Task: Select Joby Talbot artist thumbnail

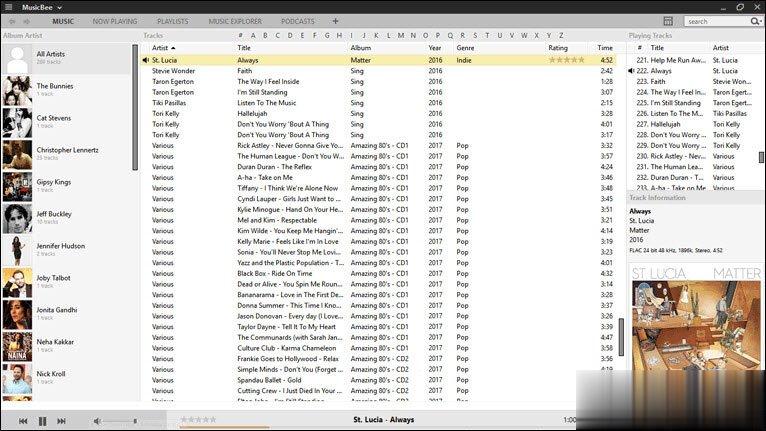Action: pyautogui.click(x=17, y=282)
